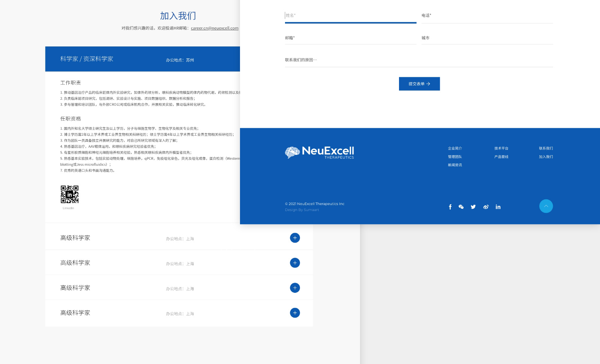Image resolution: width=600 pixels, height=364 pixels.
Task: Open the Facebook icon in the footer
Action: point(450,207)
